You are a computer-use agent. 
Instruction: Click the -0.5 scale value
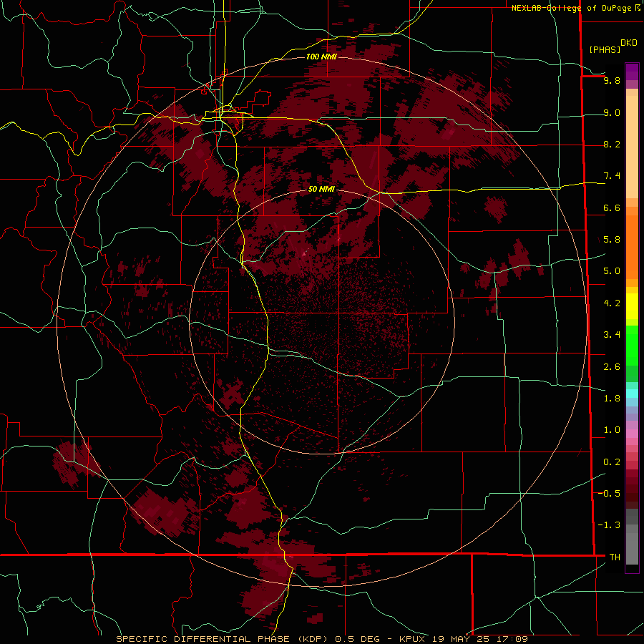609,493
